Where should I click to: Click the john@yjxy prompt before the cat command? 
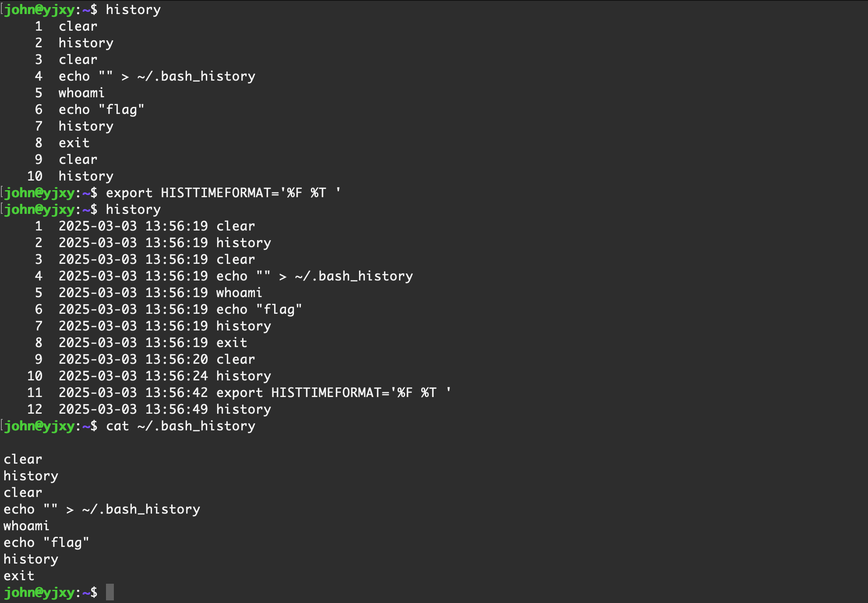tap(39, 426)
